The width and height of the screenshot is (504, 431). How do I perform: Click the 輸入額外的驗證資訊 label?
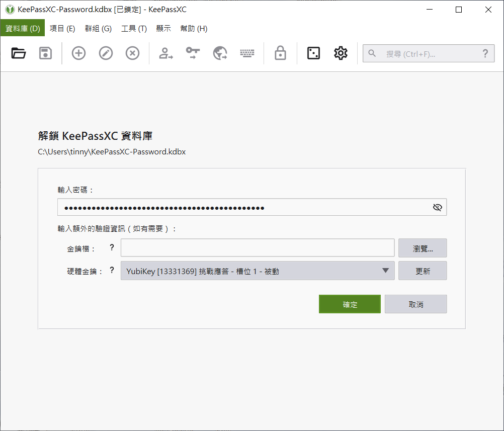click(x=117, y=228)
